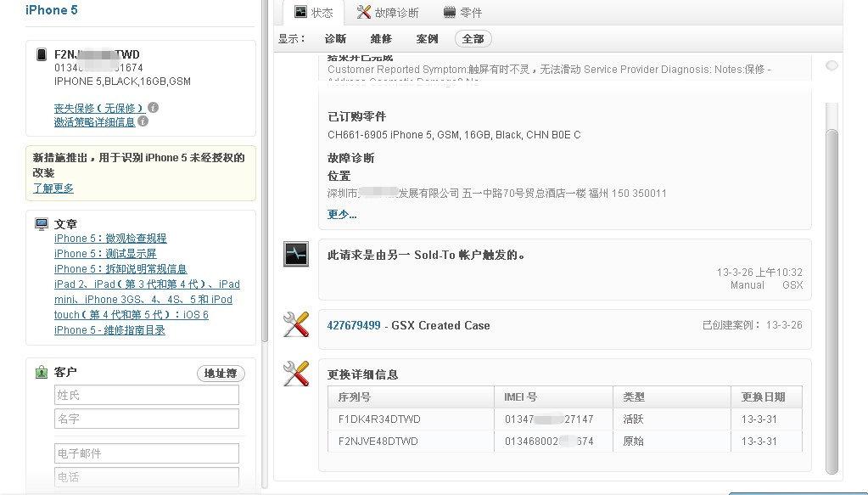Open article iPhone 5 - 维修指南目录
The width and height of the screenshot is (868, 495).
click(109, 330)
